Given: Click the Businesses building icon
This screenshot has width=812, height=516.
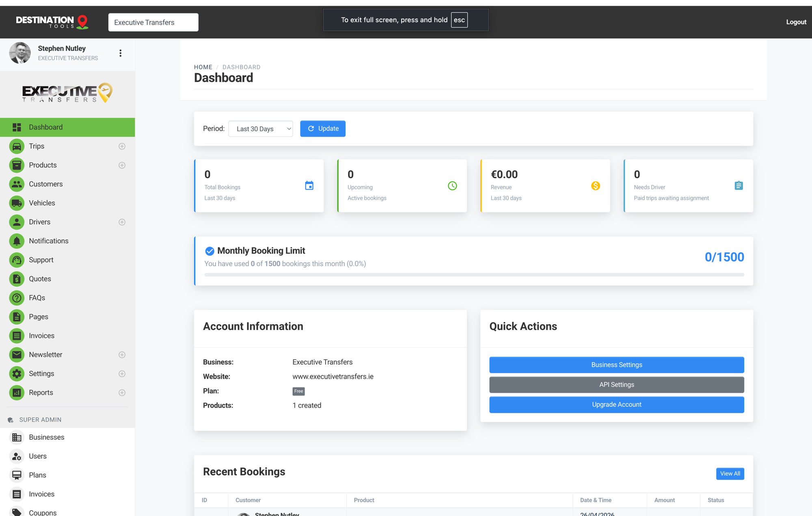Looking at the screenshot, I should point(17,438).
